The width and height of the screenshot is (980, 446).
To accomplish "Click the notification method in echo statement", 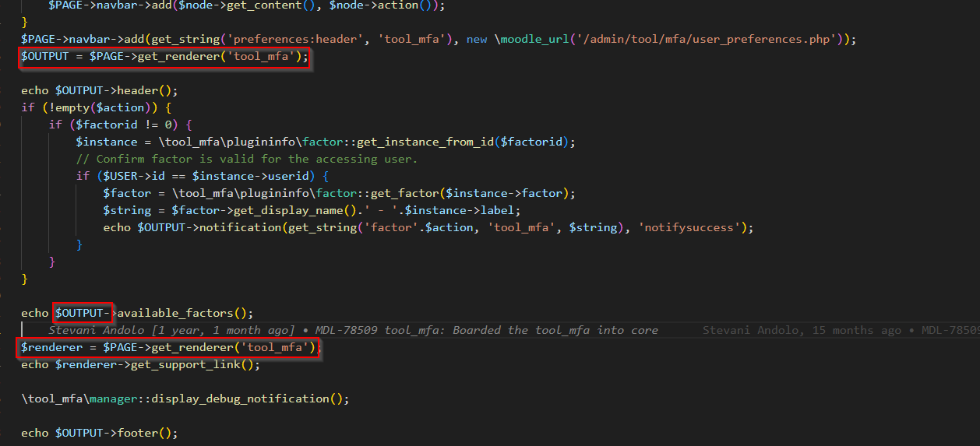I will [x=240, y=227].
